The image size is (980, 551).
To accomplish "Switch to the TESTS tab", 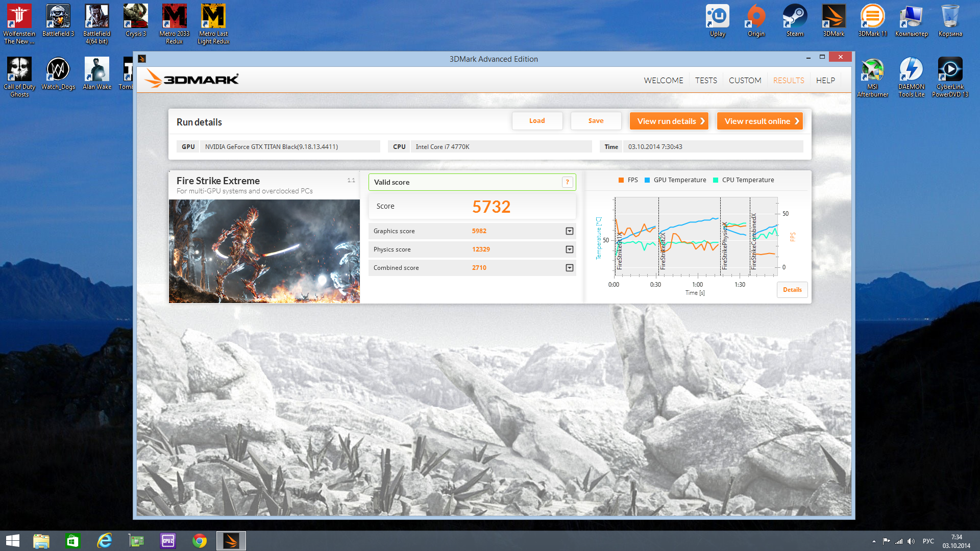I will (706, 81).
